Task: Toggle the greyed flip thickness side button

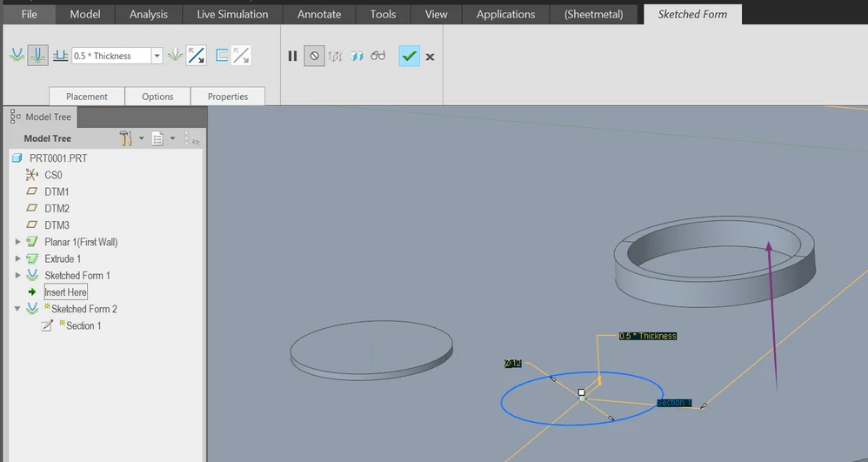Action: tap(241, 56)
